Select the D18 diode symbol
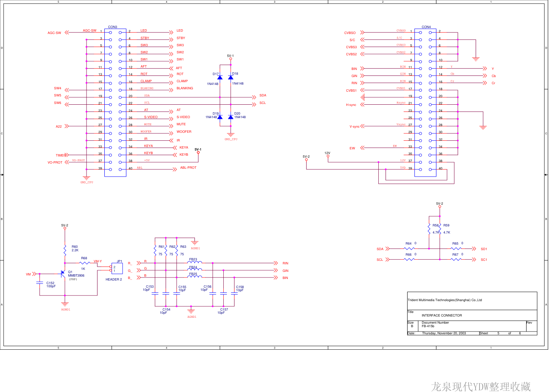Screen dimensions: 555x392 click(x=230, y=77)
